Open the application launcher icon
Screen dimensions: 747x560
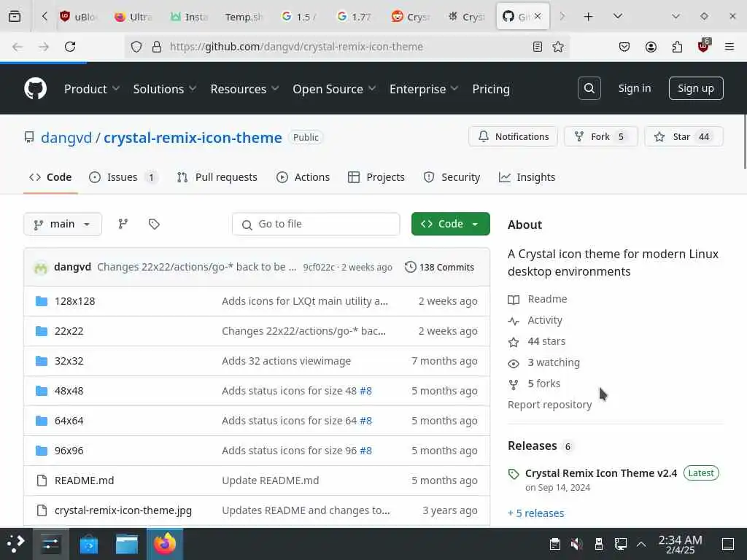pos(16,544)
